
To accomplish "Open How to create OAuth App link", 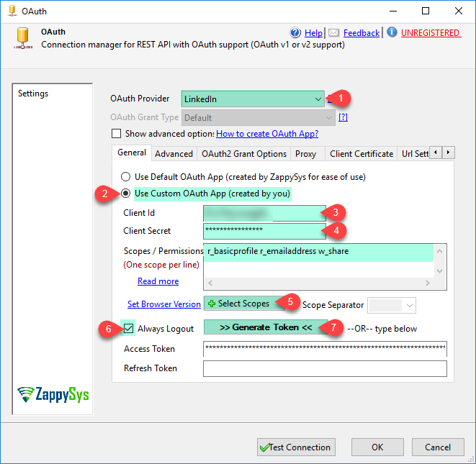I will point(267,134).
